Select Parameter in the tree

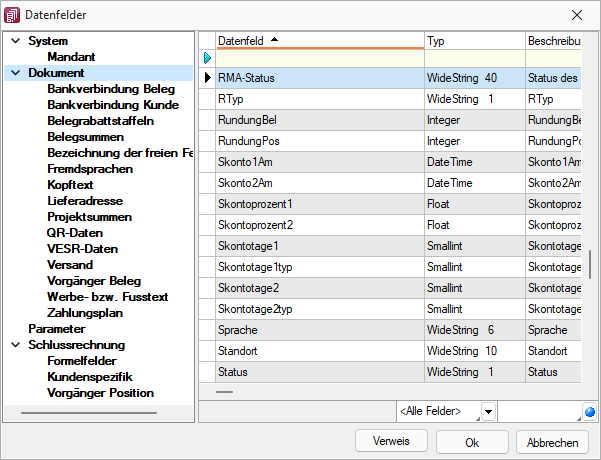pyautogui.click(x=57, y=329)
